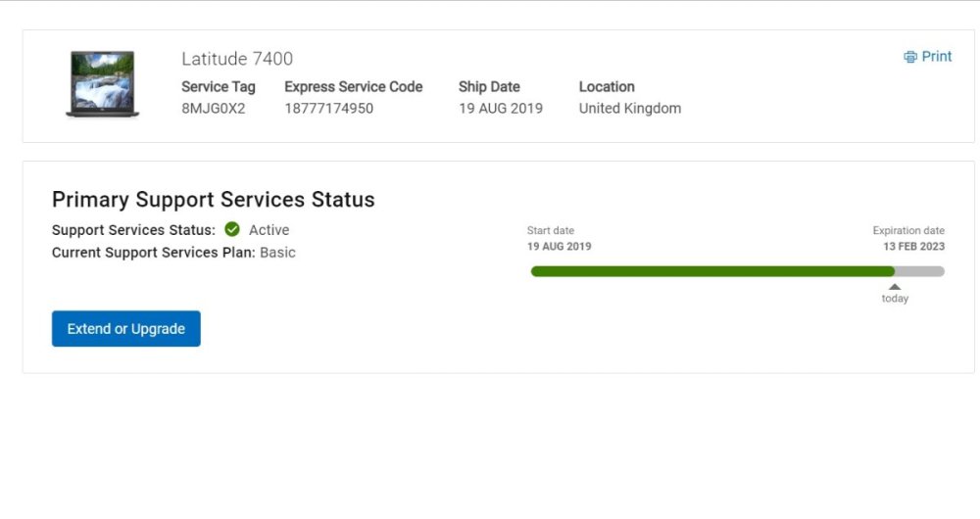Click the green Active checkmark icon
This screenshot has width=980, height=519.
point(232,230)
